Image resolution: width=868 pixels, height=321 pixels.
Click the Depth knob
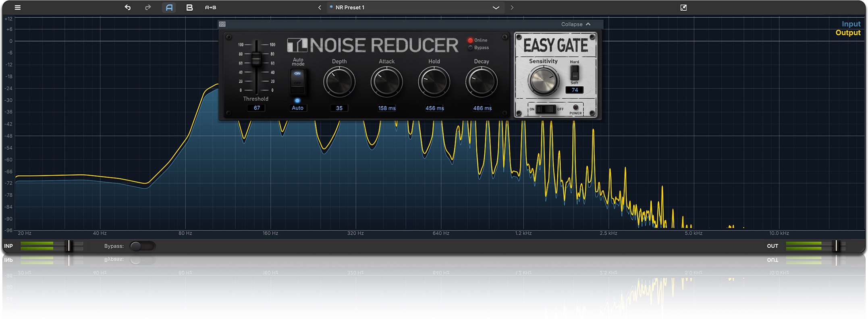tap(339, 82)
